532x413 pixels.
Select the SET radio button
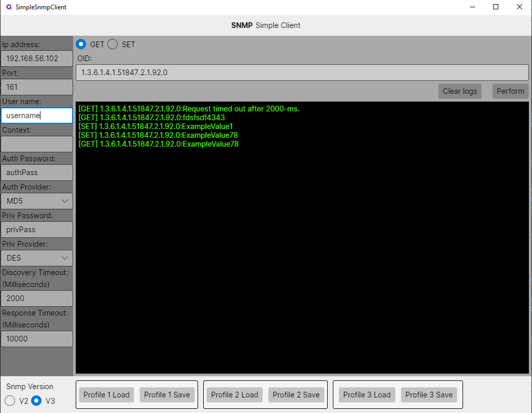click(x=113, y=45)
